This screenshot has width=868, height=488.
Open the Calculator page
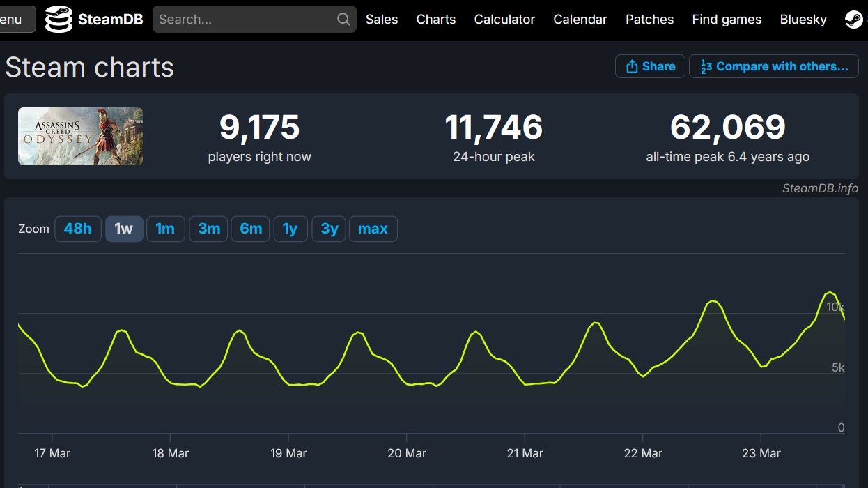click(x=504, y=20)
